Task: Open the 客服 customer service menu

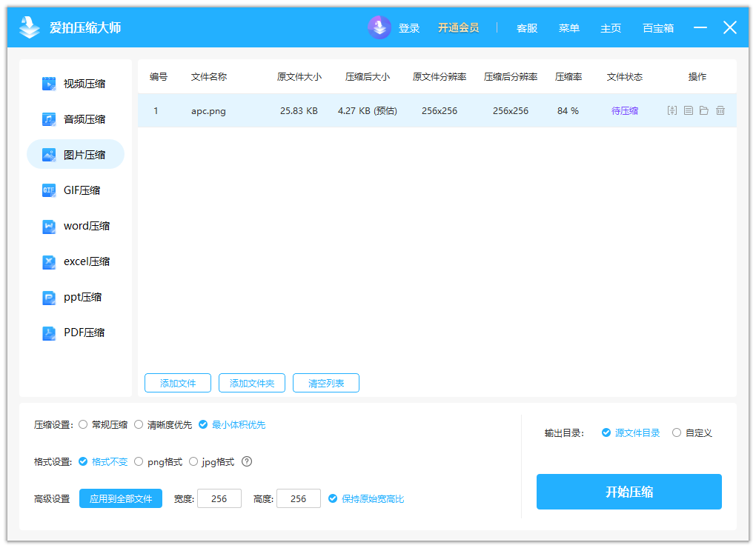Action: click(x=527, y=28)
